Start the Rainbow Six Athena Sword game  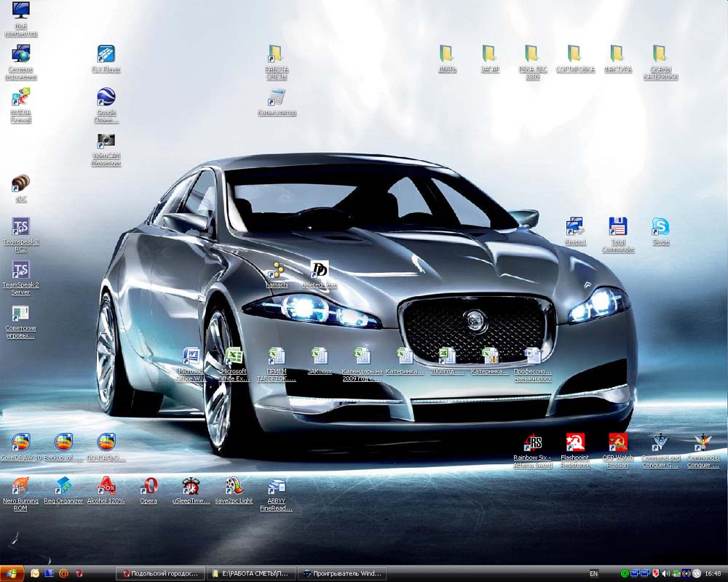point(533,442)
